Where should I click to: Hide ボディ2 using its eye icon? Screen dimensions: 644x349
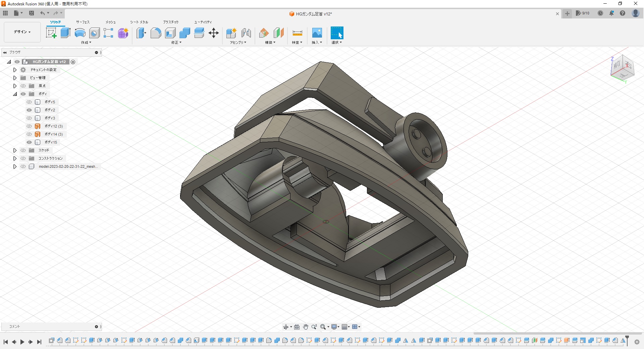[x=29, y=110]
